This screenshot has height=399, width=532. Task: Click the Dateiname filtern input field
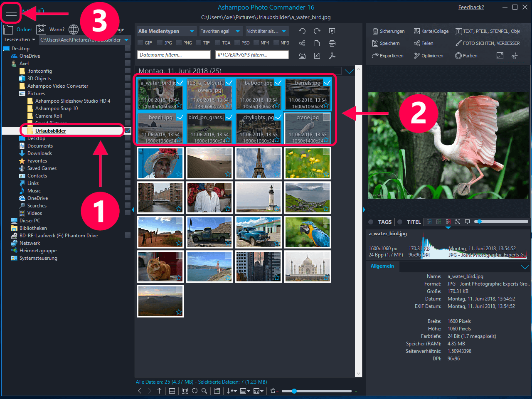point(174,55)
